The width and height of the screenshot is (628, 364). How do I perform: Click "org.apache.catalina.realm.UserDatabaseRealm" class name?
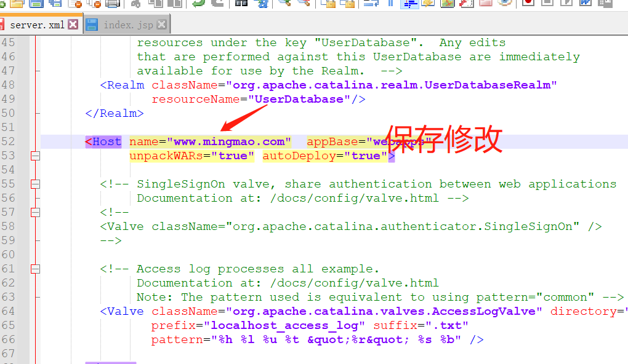[x=392, y=85]
